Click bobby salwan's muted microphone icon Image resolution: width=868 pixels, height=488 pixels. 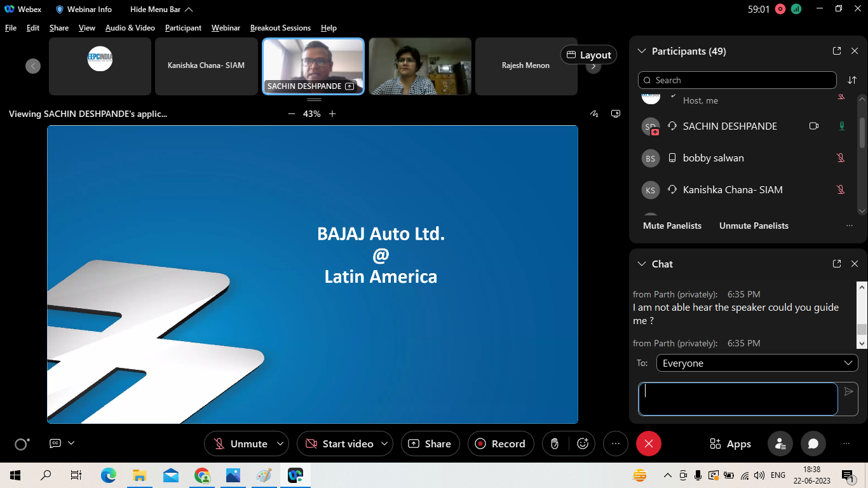pos(841,158)
